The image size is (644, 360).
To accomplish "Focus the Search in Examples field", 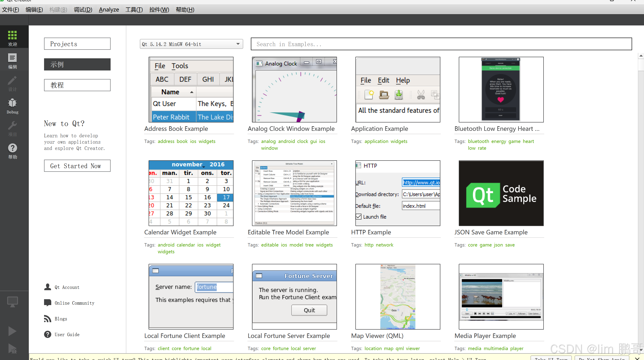I will [441, 44].
